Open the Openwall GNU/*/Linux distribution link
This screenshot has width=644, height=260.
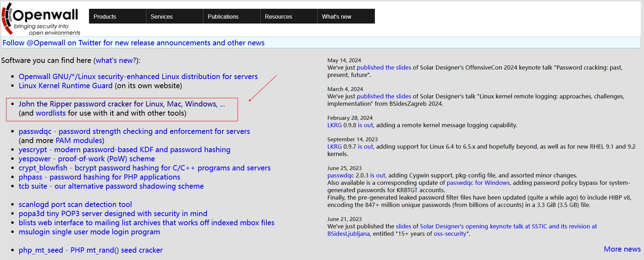[138, 77]
